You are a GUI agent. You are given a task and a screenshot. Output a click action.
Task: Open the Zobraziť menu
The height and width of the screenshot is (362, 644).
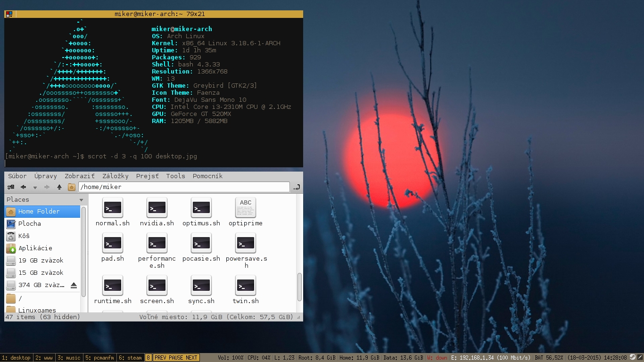point(80,176)
